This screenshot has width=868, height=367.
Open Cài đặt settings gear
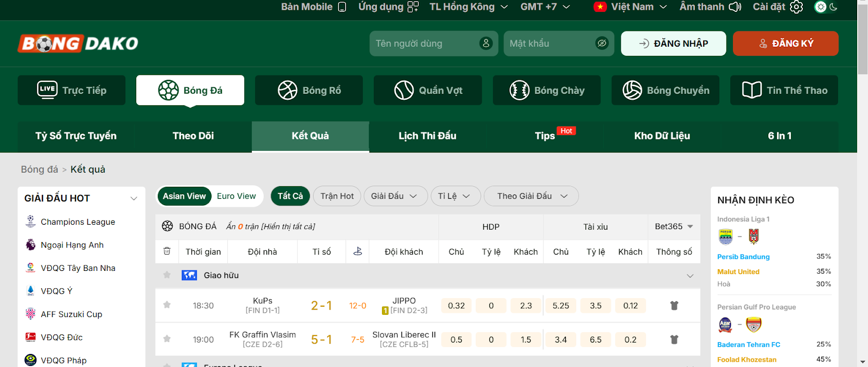(796, 7)
